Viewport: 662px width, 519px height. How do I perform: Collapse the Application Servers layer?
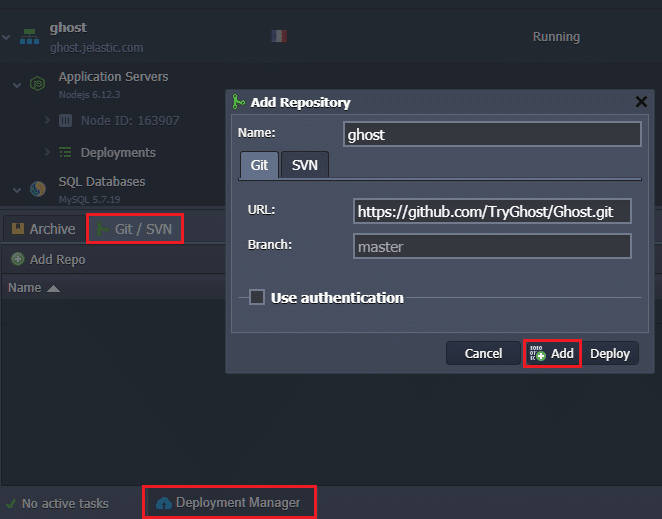(x=17, y=85)
